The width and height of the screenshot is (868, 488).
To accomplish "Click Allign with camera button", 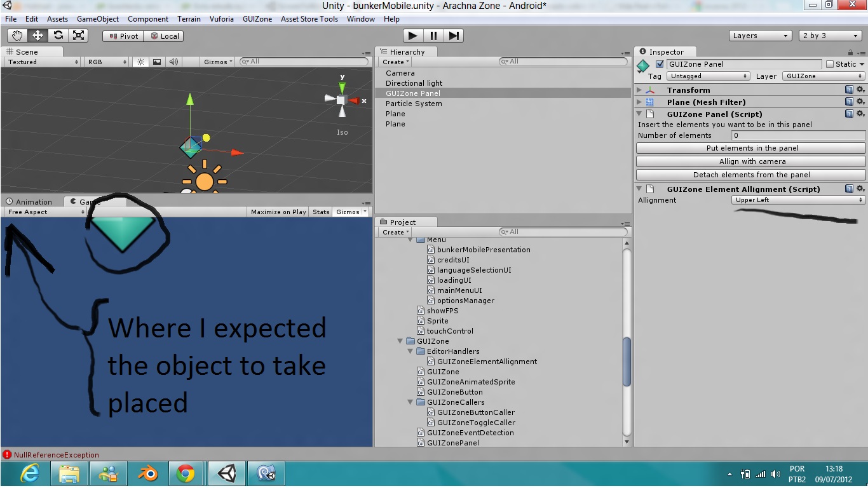I will pyautogui.click(x=752, y=161).
